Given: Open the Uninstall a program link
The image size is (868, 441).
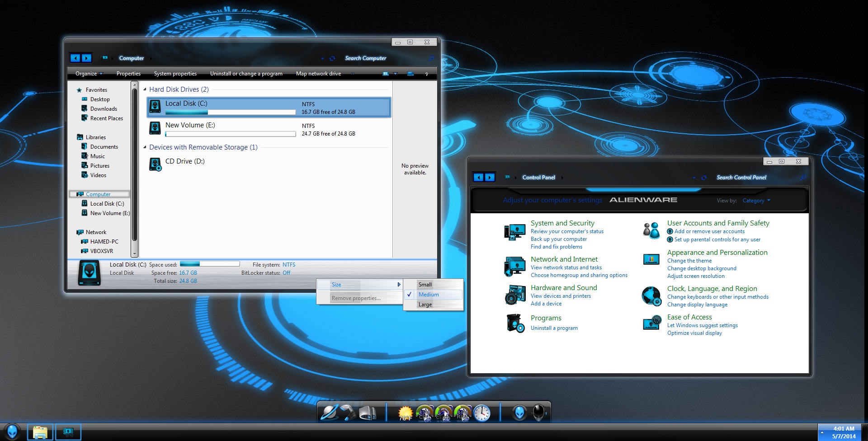Looking at the screenshot, I should (x=554, y=328).
